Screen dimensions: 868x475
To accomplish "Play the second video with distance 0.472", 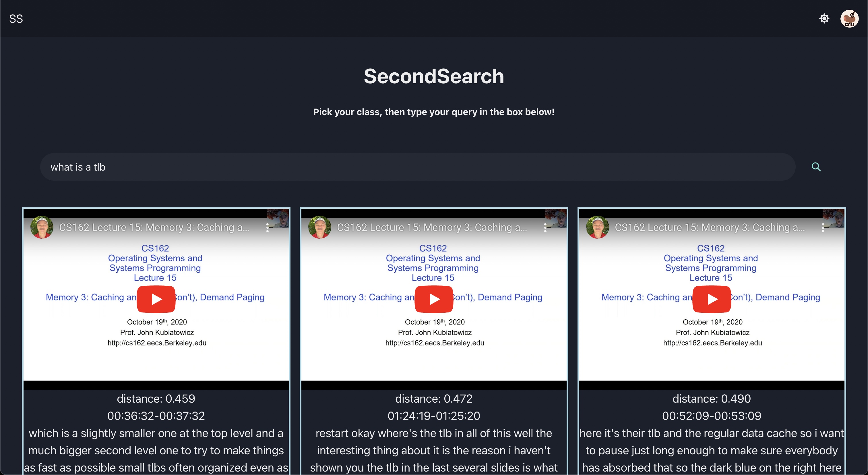I will pos(434,299).
